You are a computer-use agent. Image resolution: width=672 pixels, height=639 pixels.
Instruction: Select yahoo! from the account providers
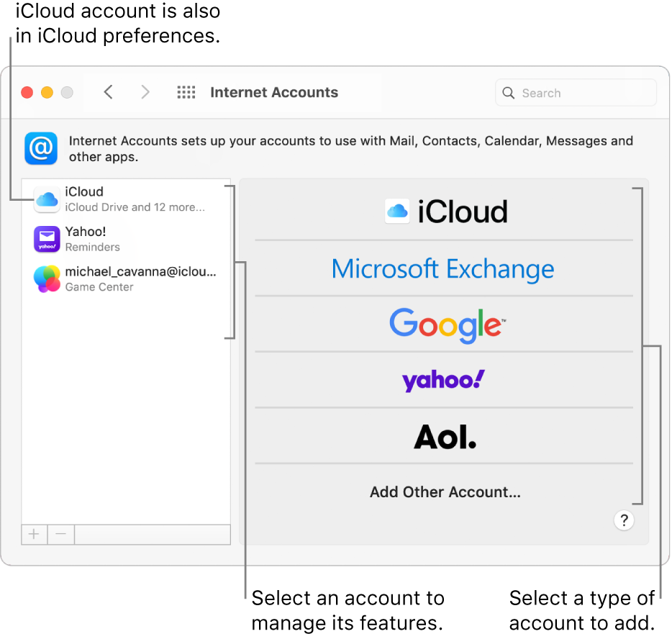pyautogui.click(x=444, y=380)
